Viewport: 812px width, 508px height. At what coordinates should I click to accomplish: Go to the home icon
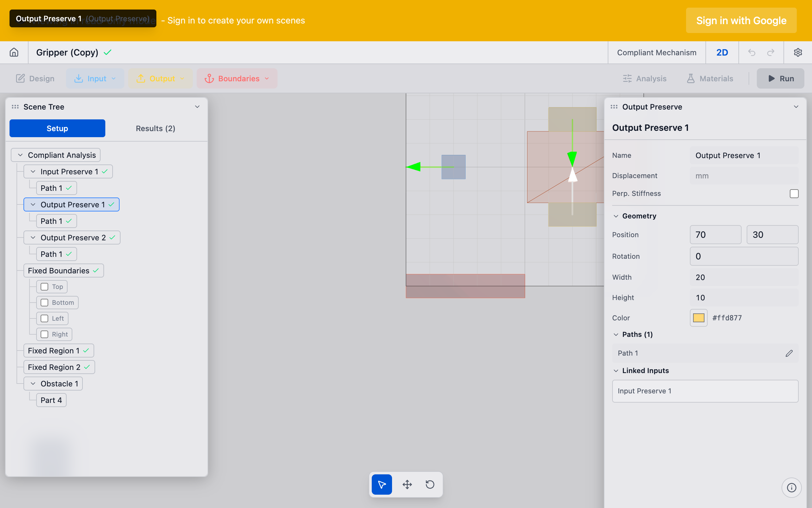[14, 52]
